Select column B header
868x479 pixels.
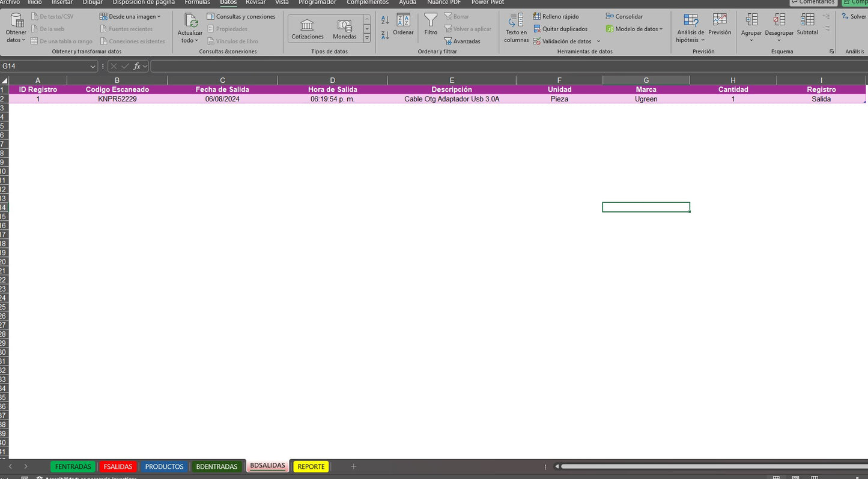[117, 80]
